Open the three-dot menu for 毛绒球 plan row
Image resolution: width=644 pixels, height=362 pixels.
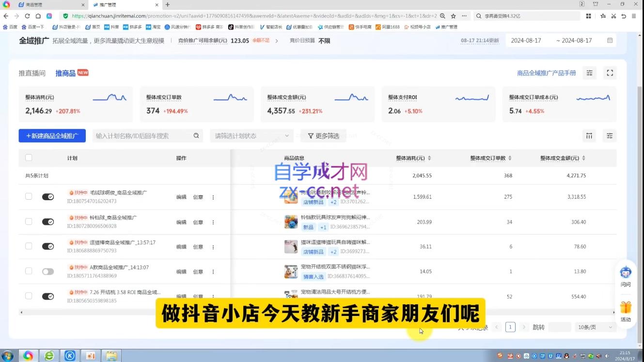(x=213, y=197)
